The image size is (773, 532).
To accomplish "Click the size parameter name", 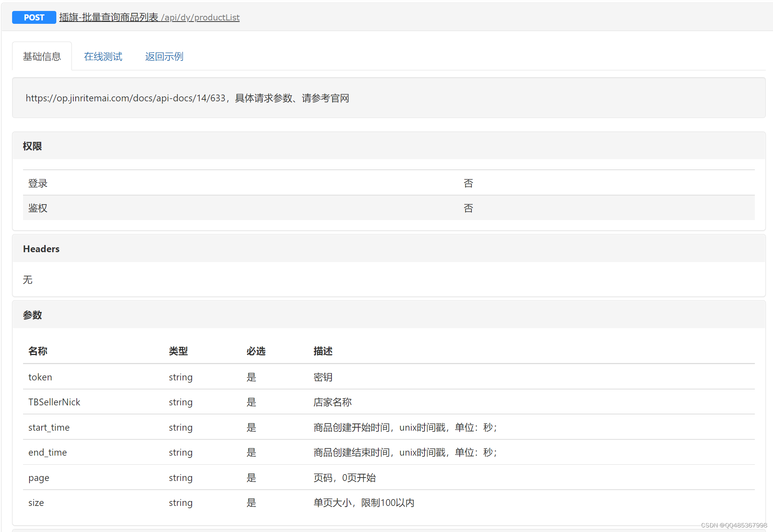I will [x=36, y=503].
